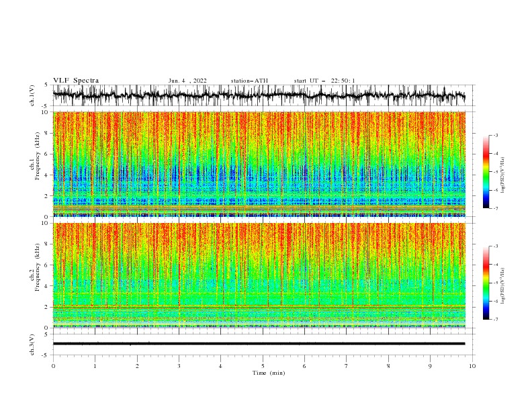Click the time axis tick '3'
Screen dimensions: 532x411
point(179,366)
